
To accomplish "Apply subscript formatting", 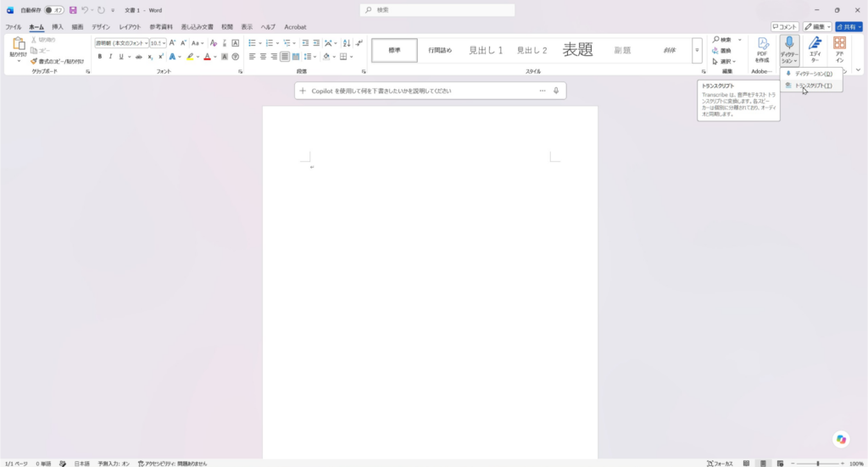I will click(x=150, y=57).
